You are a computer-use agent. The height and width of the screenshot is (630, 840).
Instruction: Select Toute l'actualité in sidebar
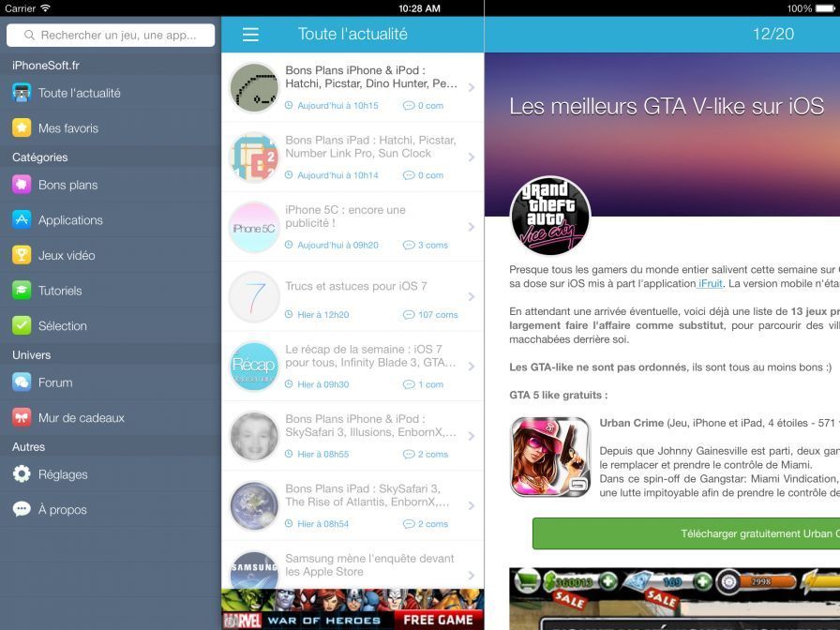(x=79, y=93)
